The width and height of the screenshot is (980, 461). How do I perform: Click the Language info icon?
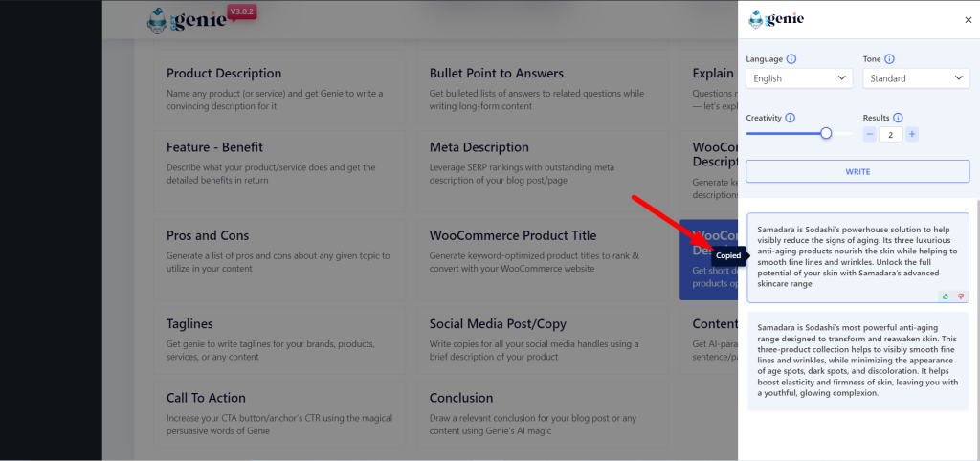791,59
